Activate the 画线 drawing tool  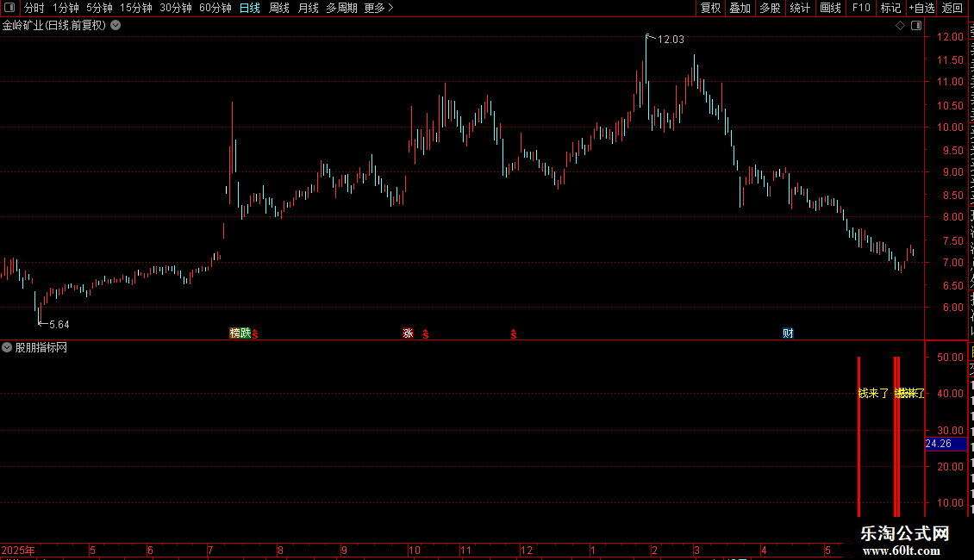click(830, 8)
